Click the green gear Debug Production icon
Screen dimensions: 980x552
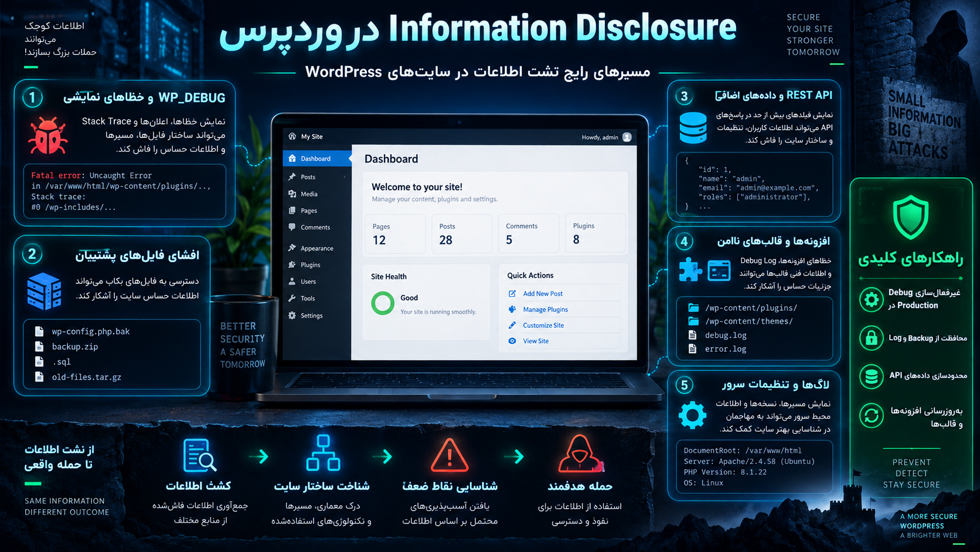coord(872,300)
